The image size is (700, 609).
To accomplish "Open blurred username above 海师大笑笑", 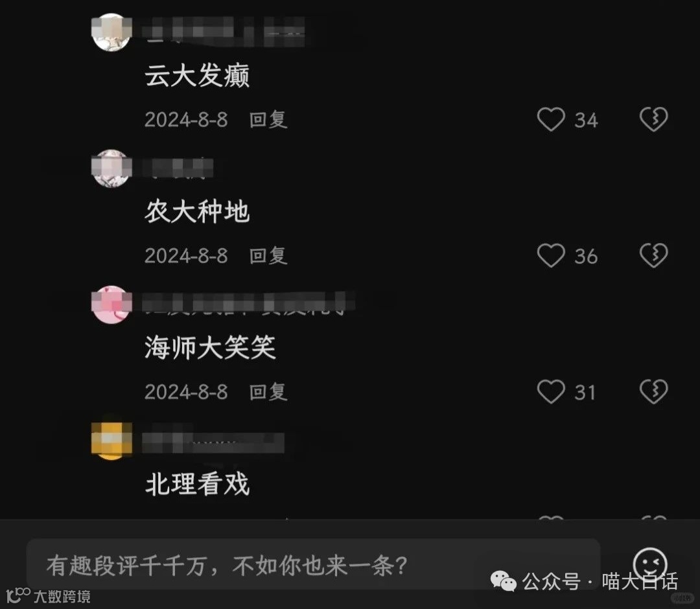I will click(x=249, y=303).
